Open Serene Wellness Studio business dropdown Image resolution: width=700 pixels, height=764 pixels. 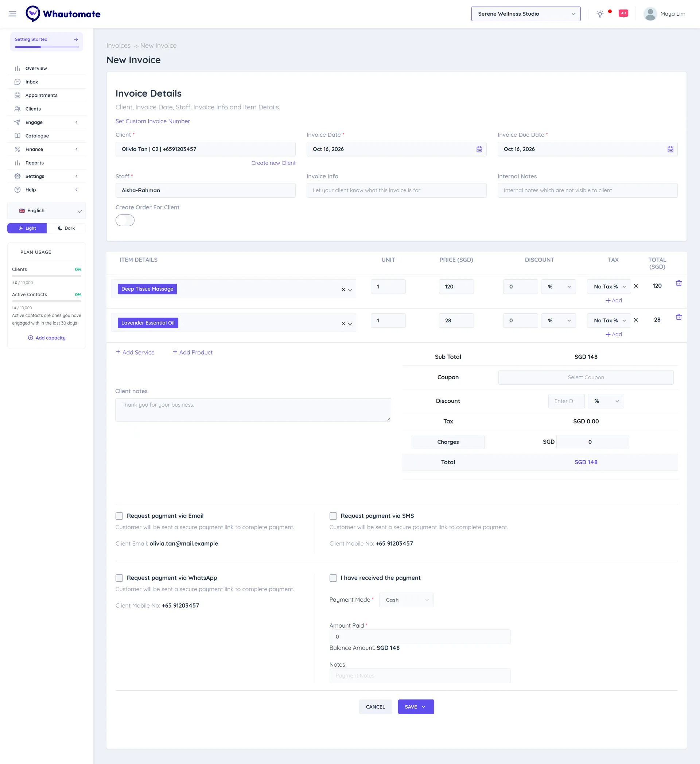click(x=526, y=14)
